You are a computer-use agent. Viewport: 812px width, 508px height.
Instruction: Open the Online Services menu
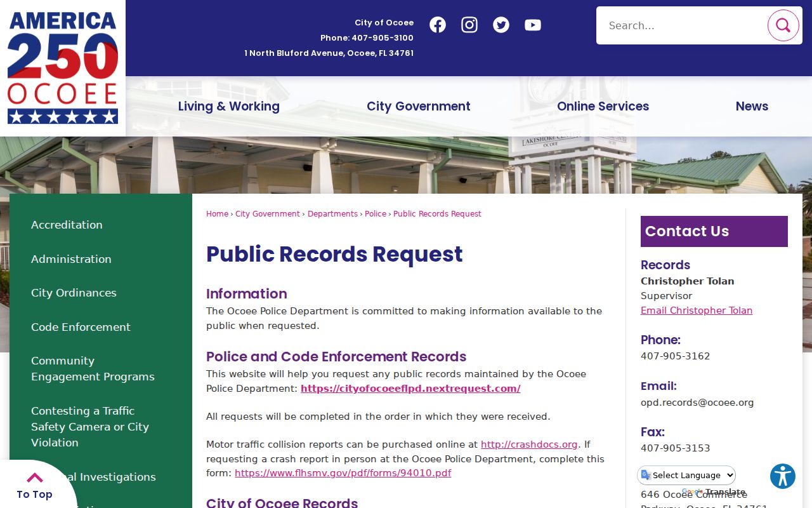603,106
